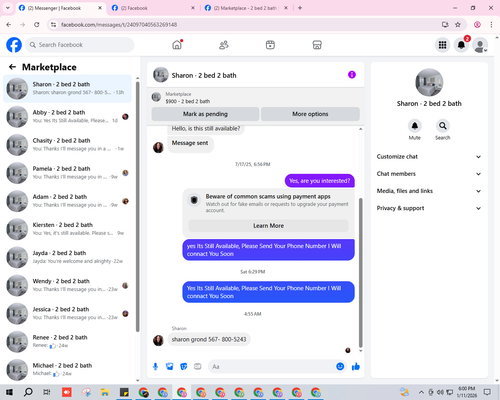Open Wendy - 2 bed 2 bath conversation
The height and width of the screenshot is (400, 500).
pos(67,285)
